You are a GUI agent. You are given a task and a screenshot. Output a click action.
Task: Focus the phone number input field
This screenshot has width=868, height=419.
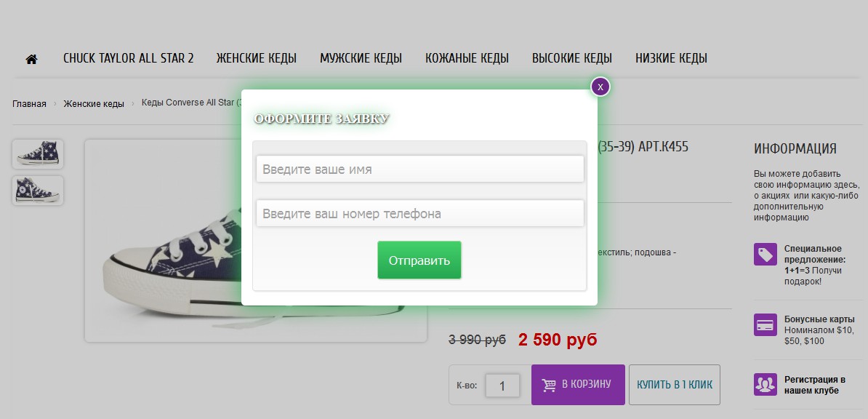click(x=419, y=213)
